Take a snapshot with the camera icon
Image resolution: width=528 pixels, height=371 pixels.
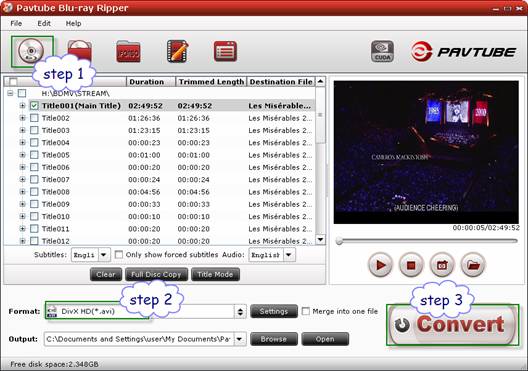442,265
